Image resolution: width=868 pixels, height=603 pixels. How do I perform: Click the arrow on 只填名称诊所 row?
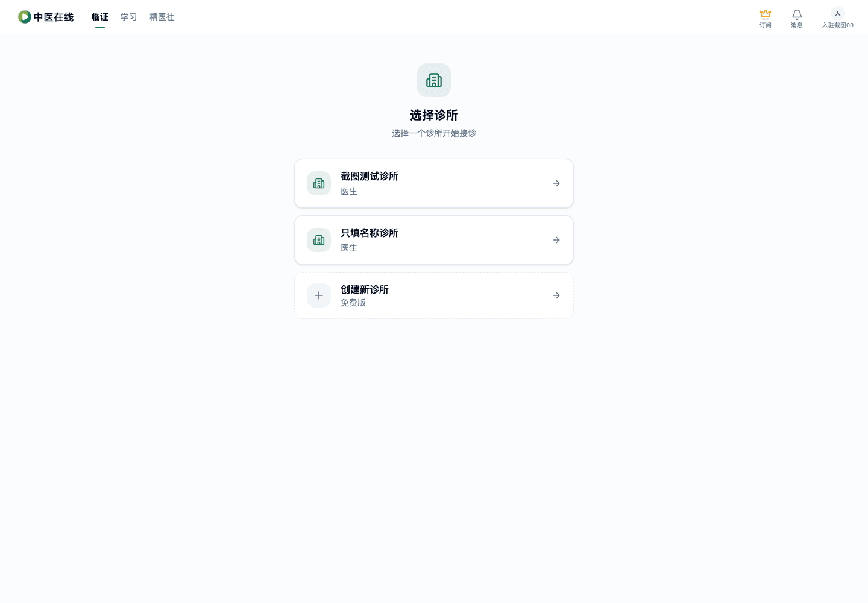[x=556, y=240]
